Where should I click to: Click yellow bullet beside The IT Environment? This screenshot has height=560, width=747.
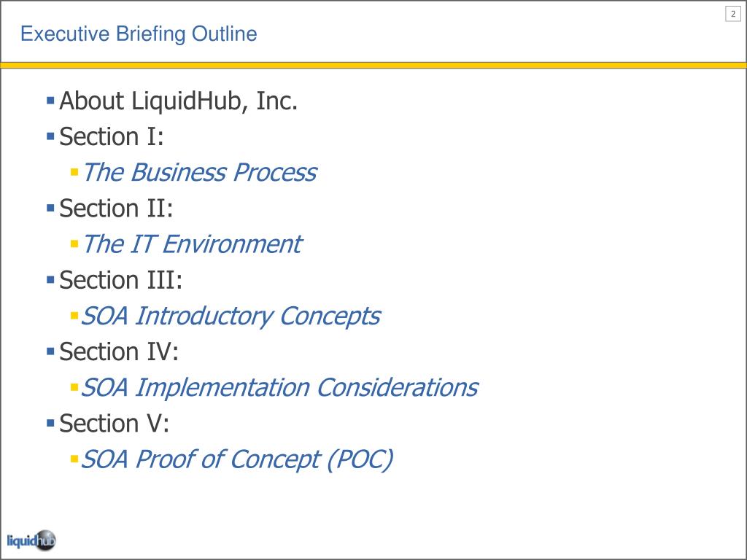point(74,244)
